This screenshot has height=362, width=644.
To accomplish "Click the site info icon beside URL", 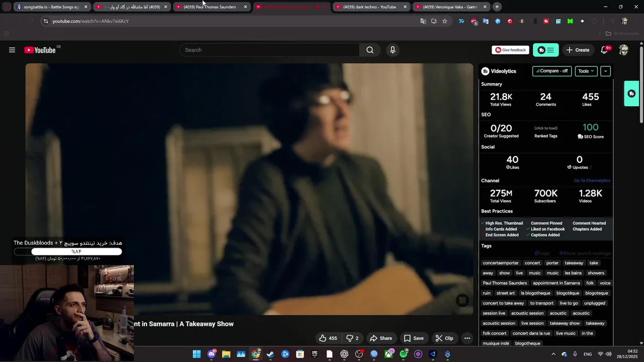I will click(46, 21).
